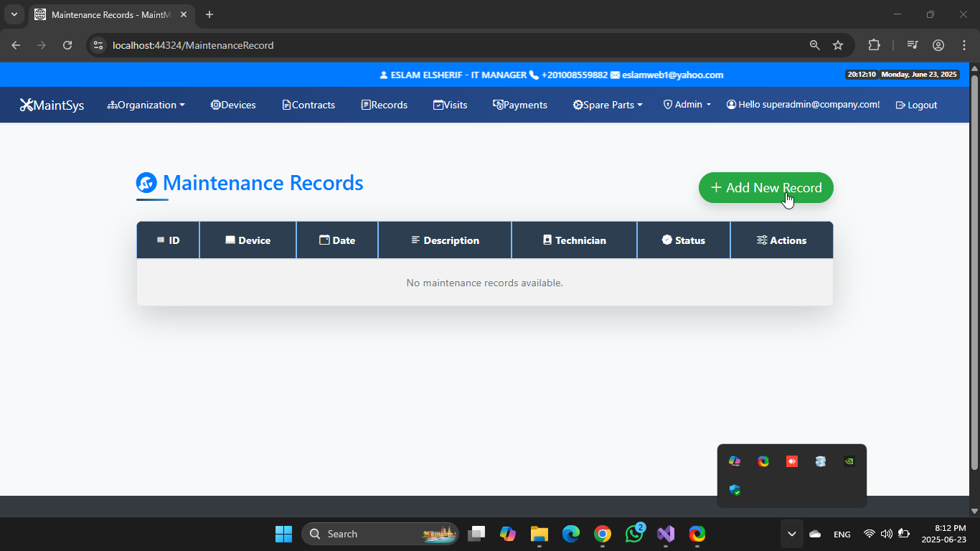Click the 'No maintenance records available.' message
Viewport: 980px width, 551px height.
tap(485, 283)
